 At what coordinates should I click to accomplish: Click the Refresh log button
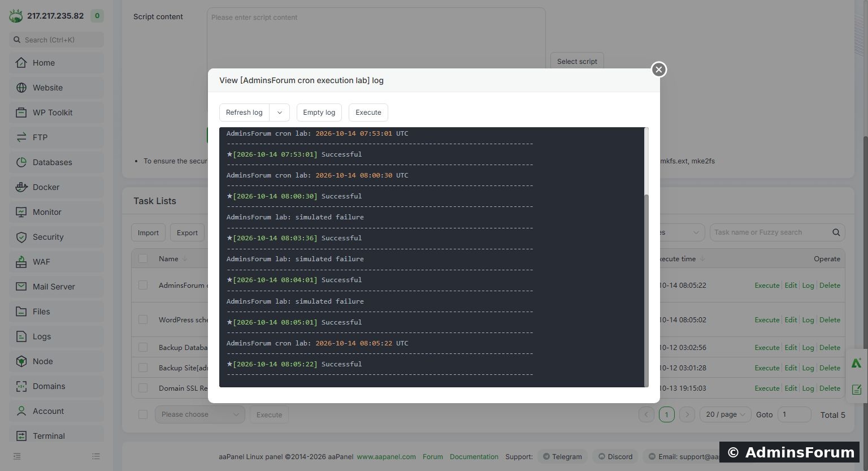244,113
